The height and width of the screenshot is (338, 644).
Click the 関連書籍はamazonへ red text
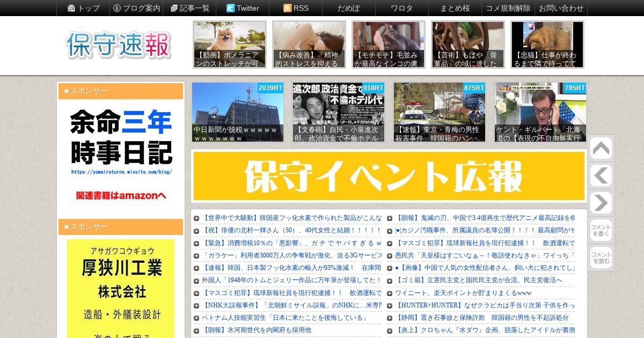(x=121, y=195)
